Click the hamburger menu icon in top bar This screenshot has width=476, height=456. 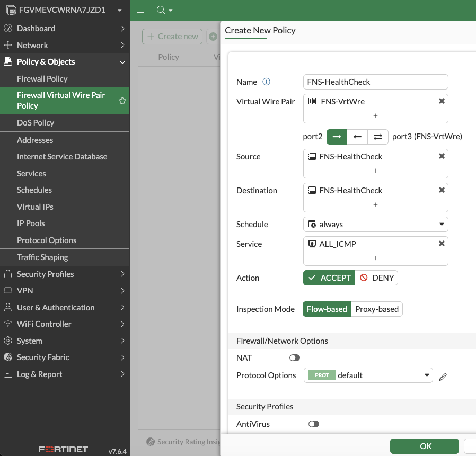pos(140,10)
